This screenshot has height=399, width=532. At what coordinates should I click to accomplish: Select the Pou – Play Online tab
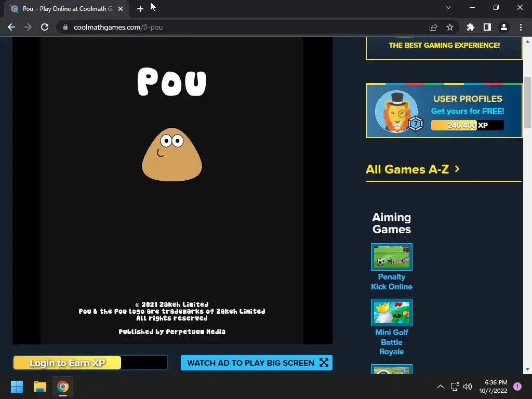tap(66, 9)
